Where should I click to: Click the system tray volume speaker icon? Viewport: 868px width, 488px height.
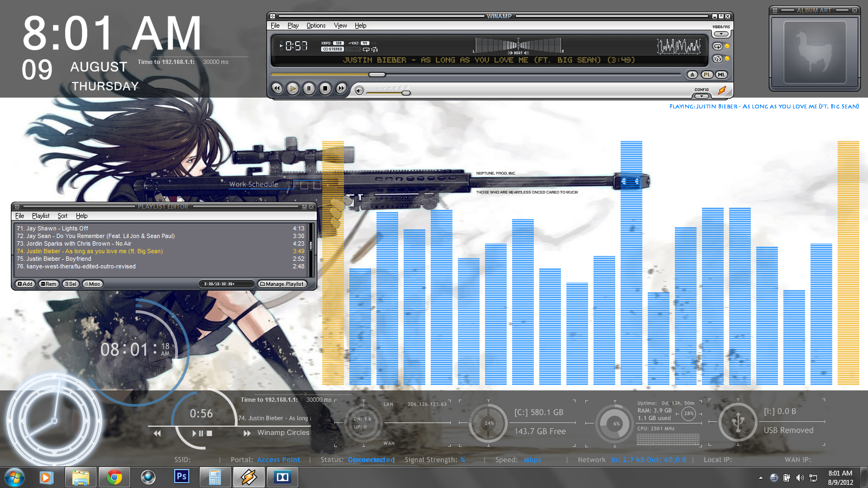coord(800,478)
